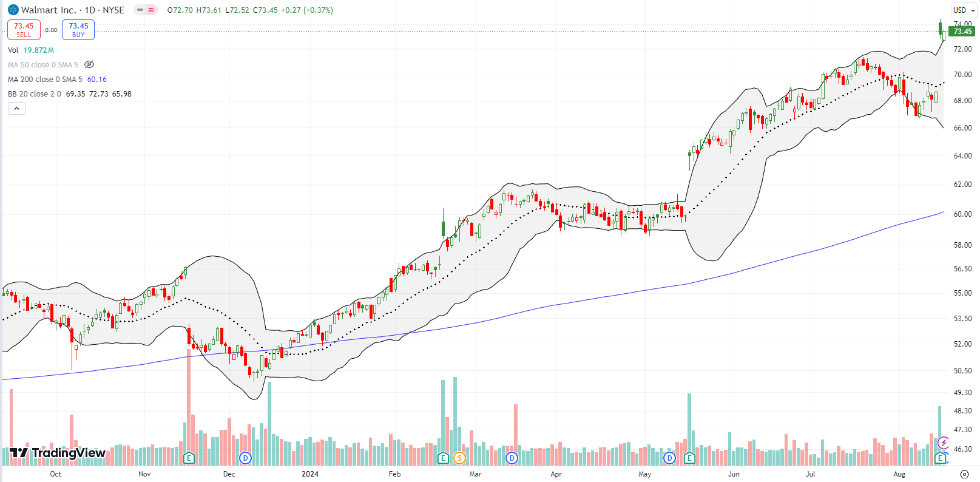Click the purple lightning bolt icon near latest bar
The image size is (980, 482).
pos(943,443)
